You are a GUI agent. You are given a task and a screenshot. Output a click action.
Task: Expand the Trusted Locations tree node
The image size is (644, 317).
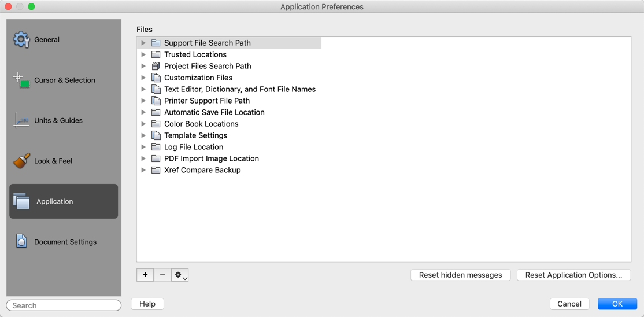coord(143,54)
